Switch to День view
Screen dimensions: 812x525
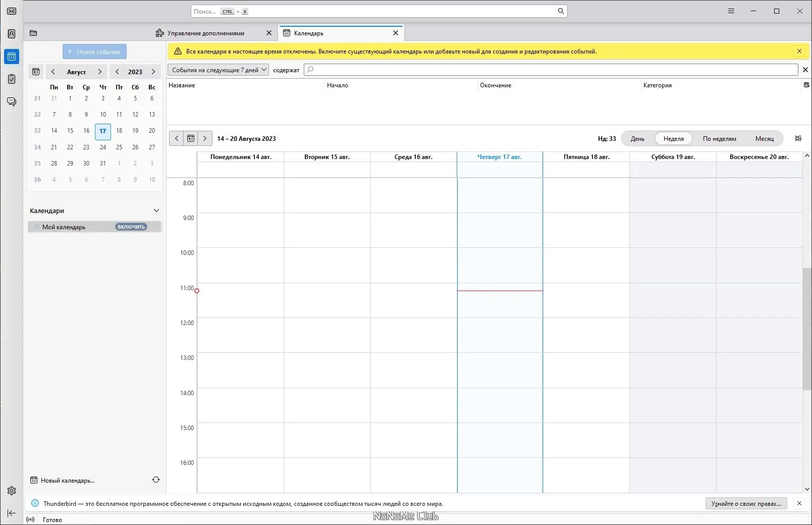pos(637,139)
